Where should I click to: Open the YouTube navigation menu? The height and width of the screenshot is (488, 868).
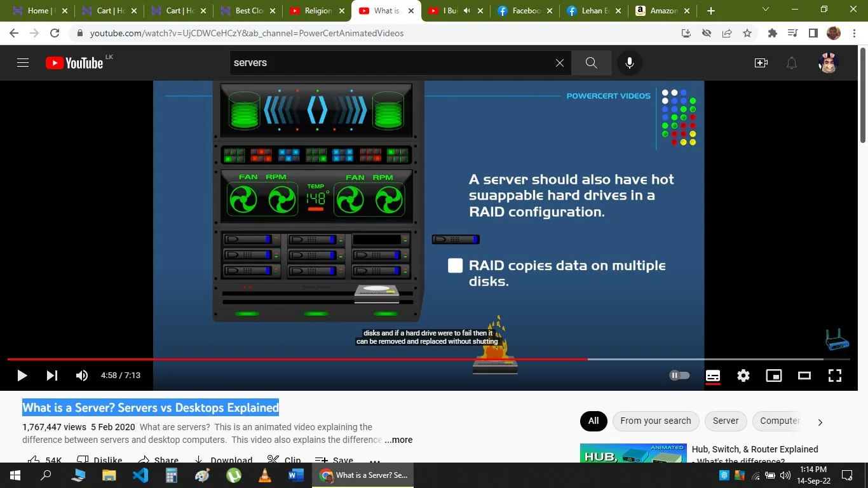click(22, 62)
